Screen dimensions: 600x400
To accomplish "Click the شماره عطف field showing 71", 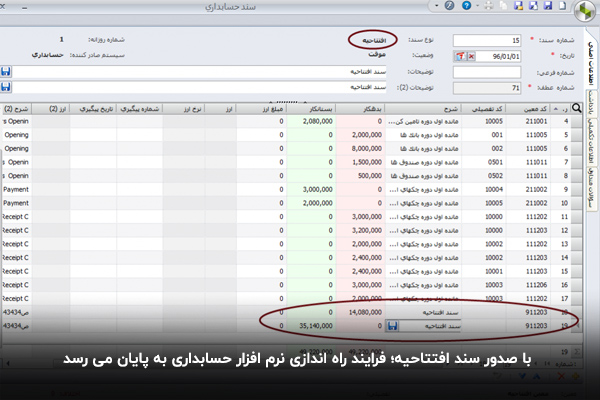I will pos(487,88).
